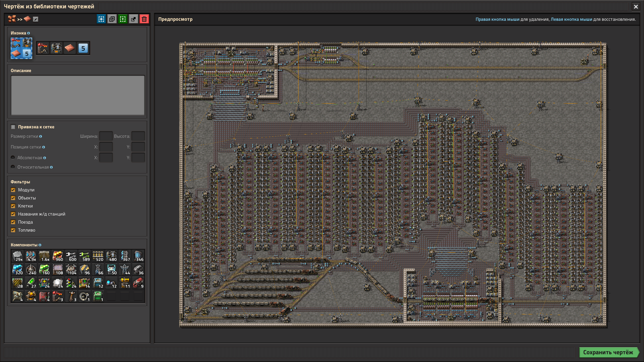Click the Сохранить чертёж button
The height and width of the screenshot is (362, 644).
tap(609, 352)
